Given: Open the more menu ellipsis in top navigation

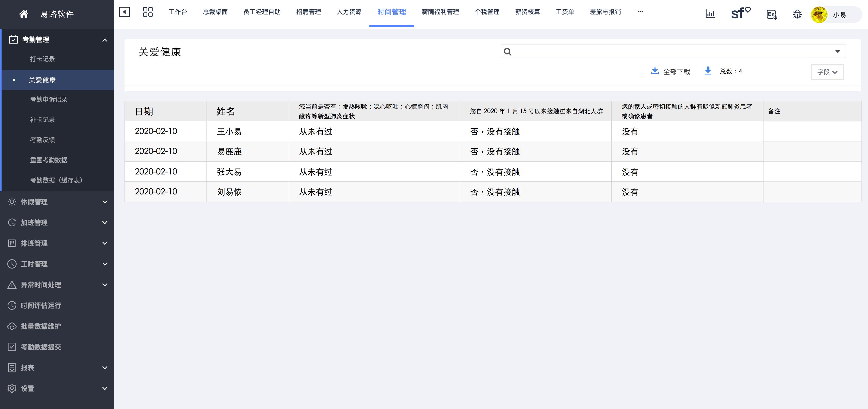Looking at the screenshot, I should (640, 12).
